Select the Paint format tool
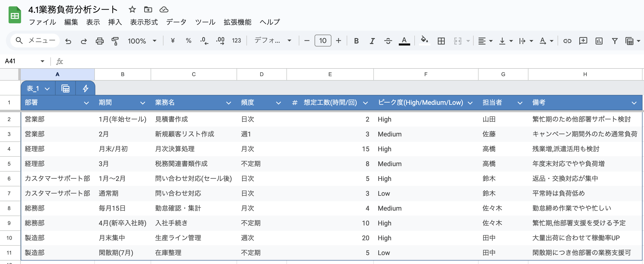 [x=115, y=41]
